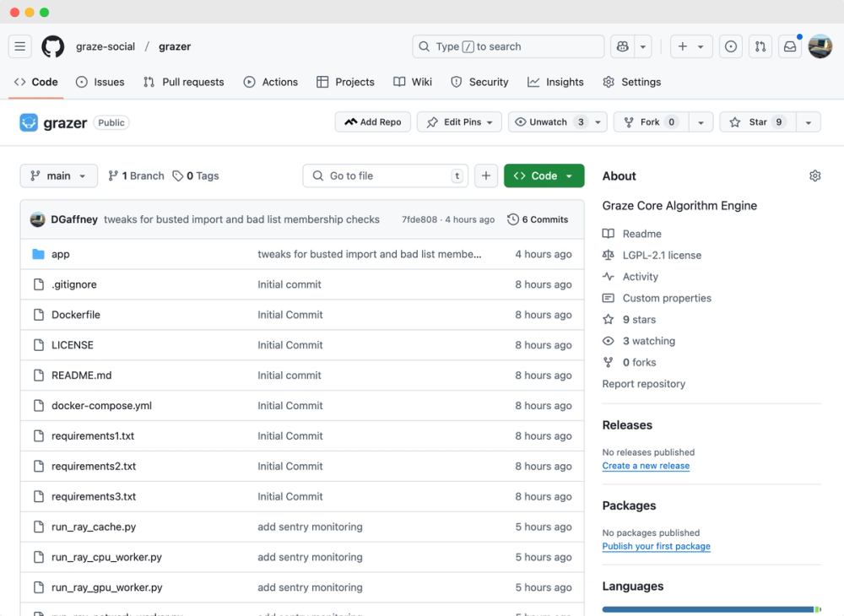
Task: Expand the Copilot dropdown arrow
Action: (x=642, y=46)
